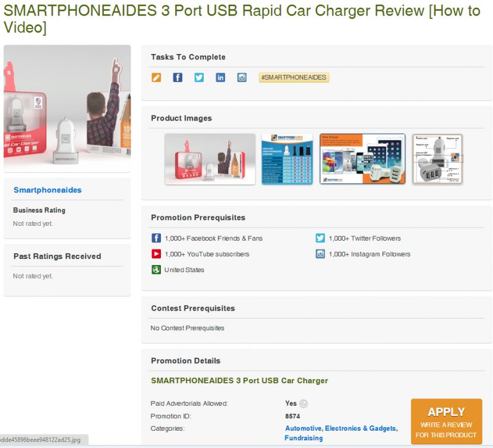The height and width of the screenshot is (448, 493).
Task: Click the 'Yes' value for Paid Advertorials
Action: click(291, 403)
